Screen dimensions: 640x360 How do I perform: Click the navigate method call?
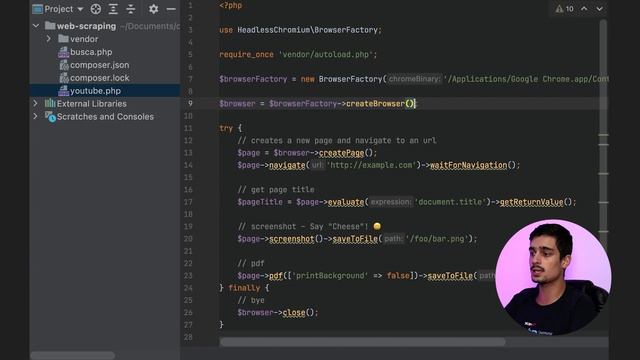click(x=287, y=165)
